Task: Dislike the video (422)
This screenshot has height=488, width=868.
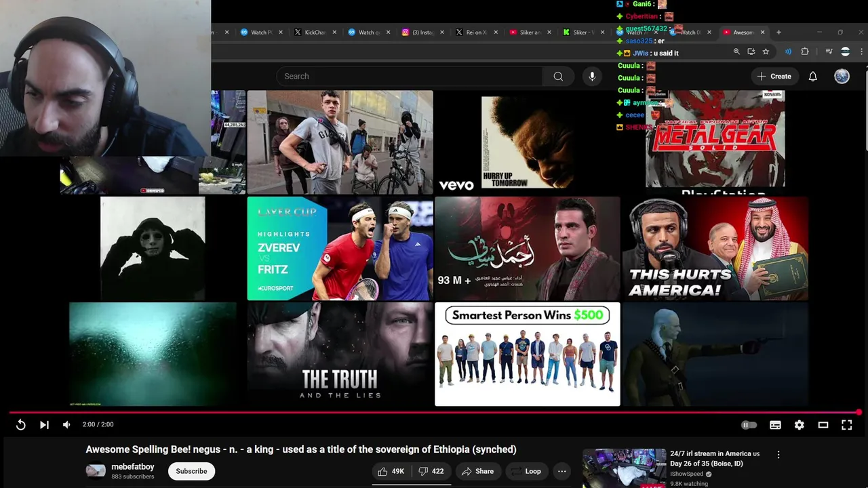Action: click(x=431, y=471)
